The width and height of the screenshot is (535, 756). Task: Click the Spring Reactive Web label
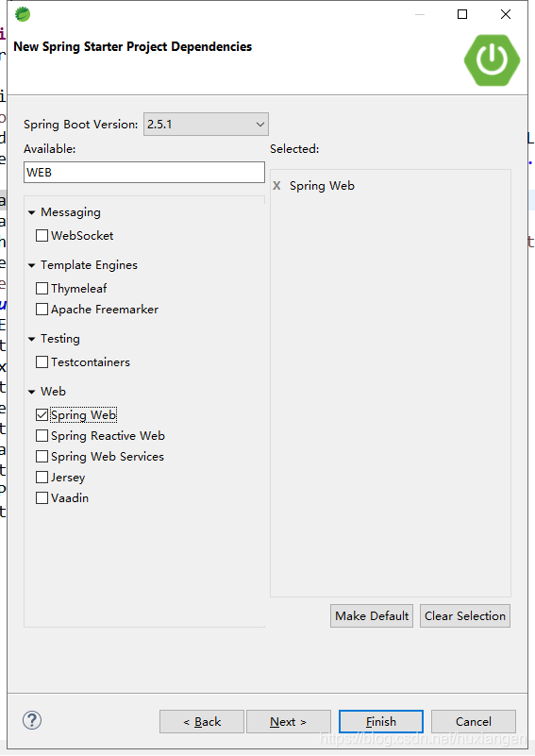[108, 436]
